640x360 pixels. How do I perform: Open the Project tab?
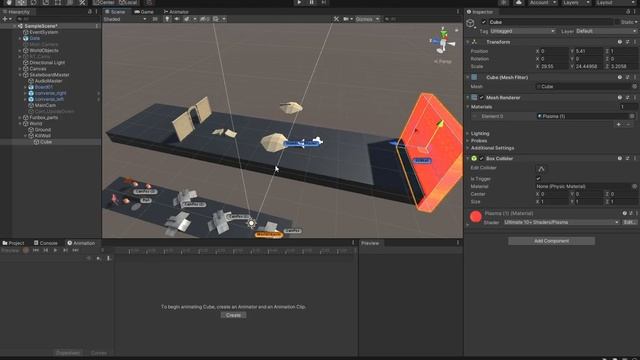(x=13, y=243)
